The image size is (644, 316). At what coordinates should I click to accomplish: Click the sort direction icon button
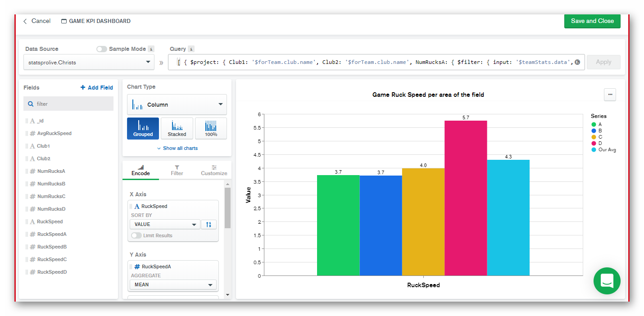pos(209,224)
